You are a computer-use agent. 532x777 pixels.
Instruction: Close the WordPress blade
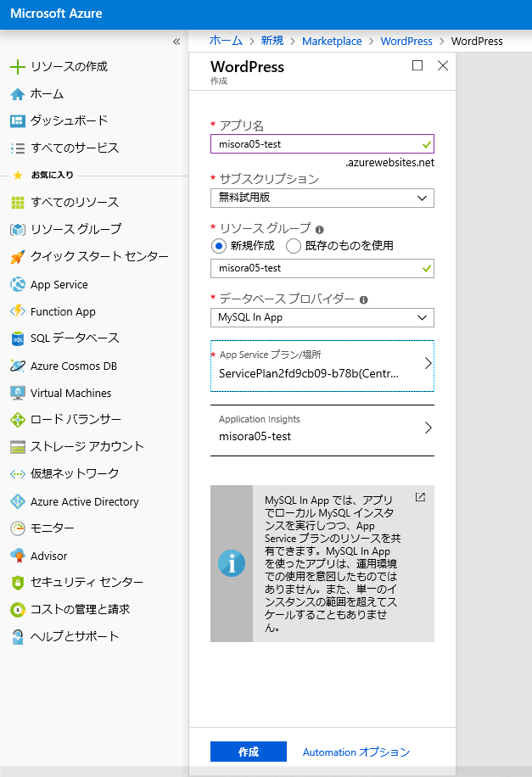[443, 65]
